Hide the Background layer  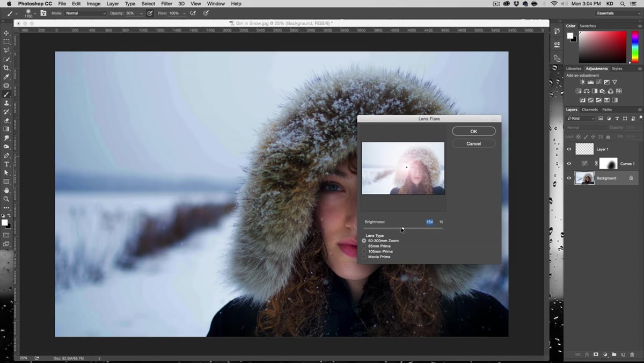(569, 178)
